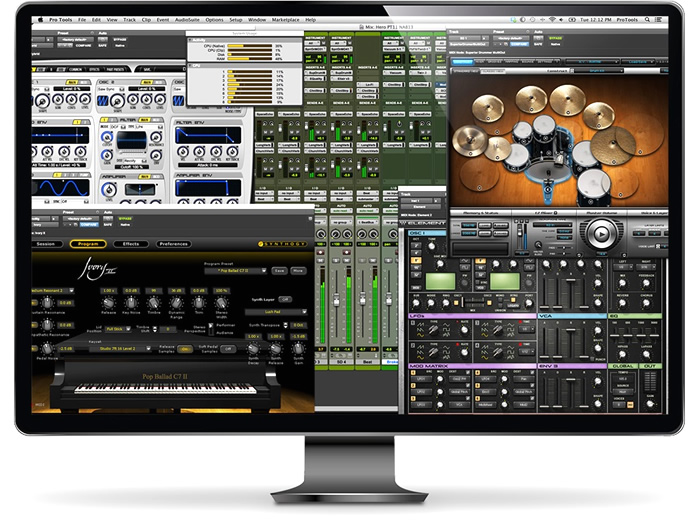Open the Track menu
The width and height of the screenshot is (697, 524).
129,20
